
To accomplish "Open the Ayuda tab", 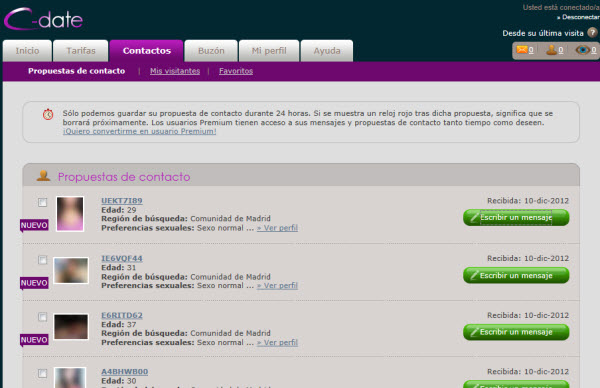I will point(327,51).
